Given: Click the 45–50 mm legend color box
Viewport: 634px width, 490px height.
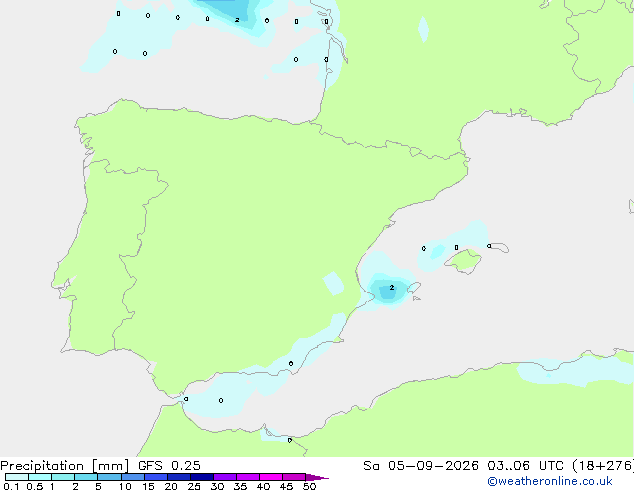Looking at the screenshot, I should pos(294,477).
